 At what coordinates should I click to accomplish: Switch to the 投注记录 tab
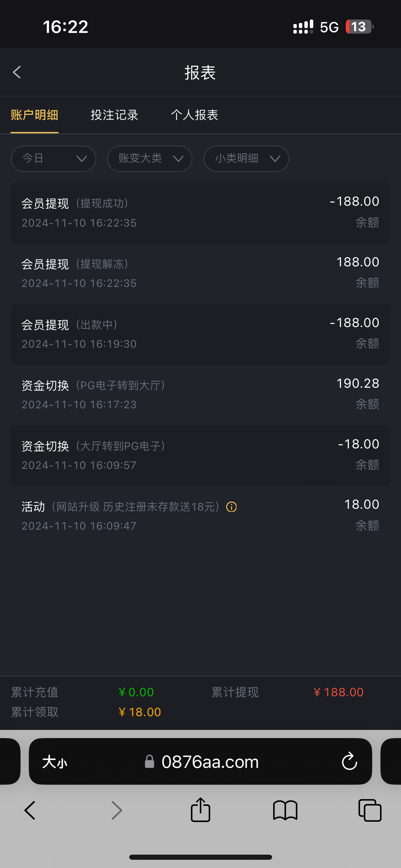(114, 115)
